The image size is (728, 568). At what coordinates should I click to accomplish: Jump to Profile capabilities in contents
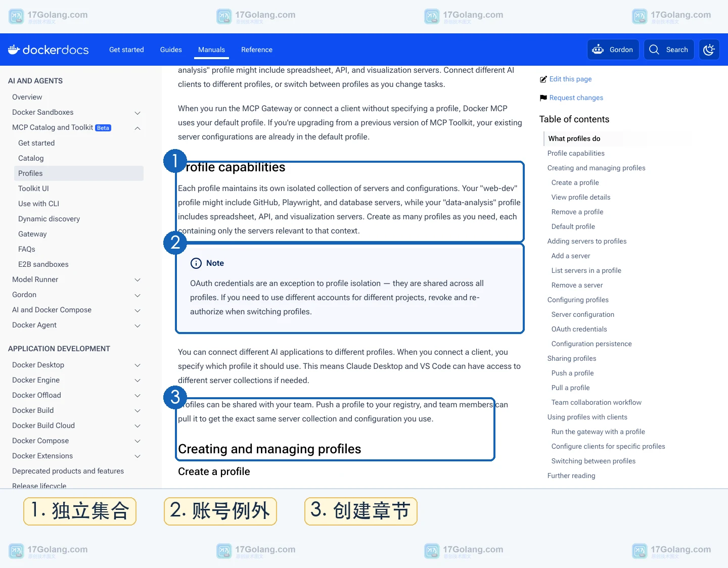576,153
